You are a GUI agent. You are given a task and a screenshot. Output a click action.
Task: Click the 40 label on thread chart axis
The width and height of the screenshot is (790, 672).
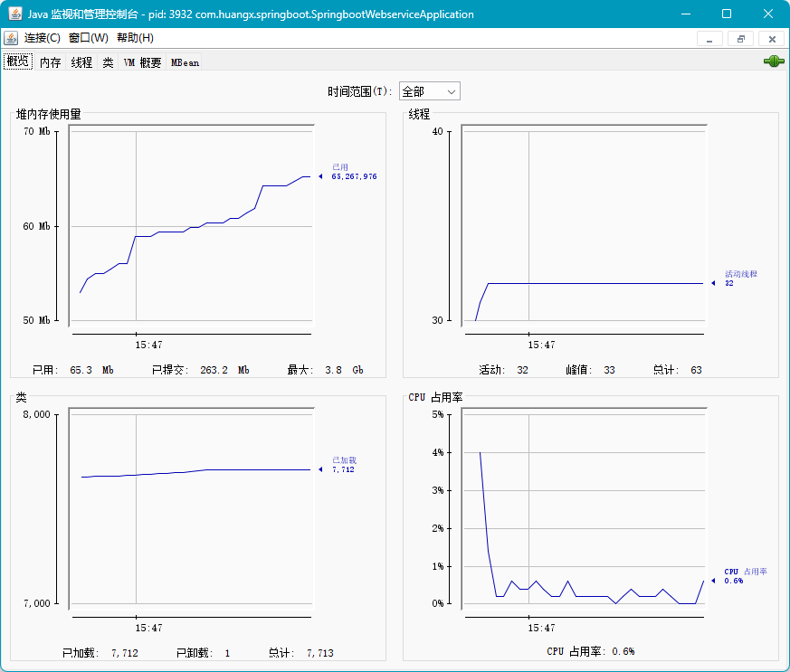(437, 131)
